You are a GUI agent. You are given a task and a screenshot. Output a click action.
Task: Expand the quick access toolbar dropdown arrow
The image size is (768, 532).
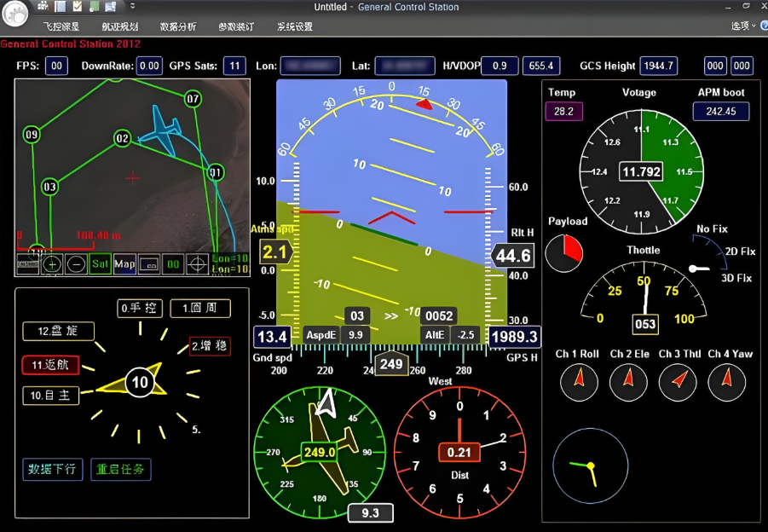pyautogui.click(x=132, y=7)
